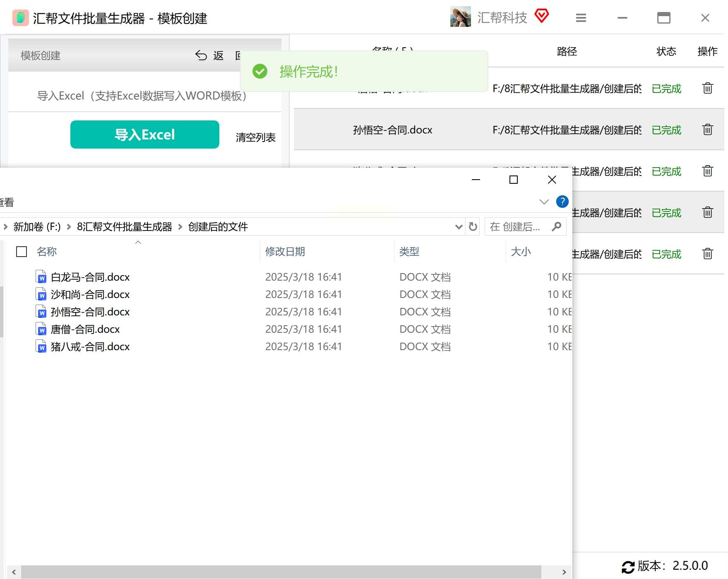
Task: Click the return arrow 返 button
Action: click(209, 55)
